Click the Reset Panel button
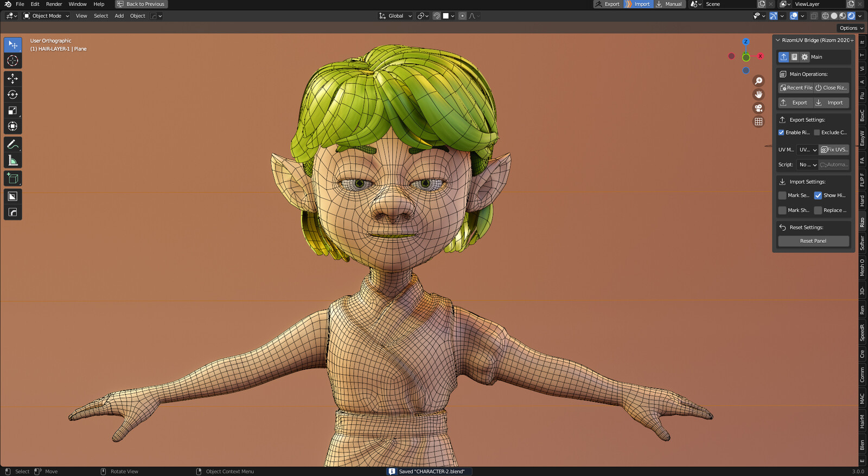 pyautogui.click(x=813, y=241)
